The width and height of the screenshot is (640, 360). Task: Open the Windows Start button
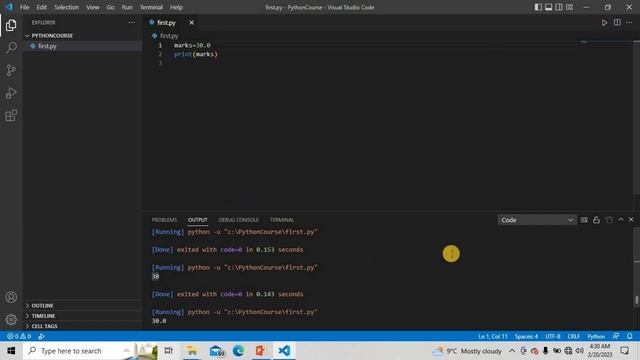click(x=11, y=351)
